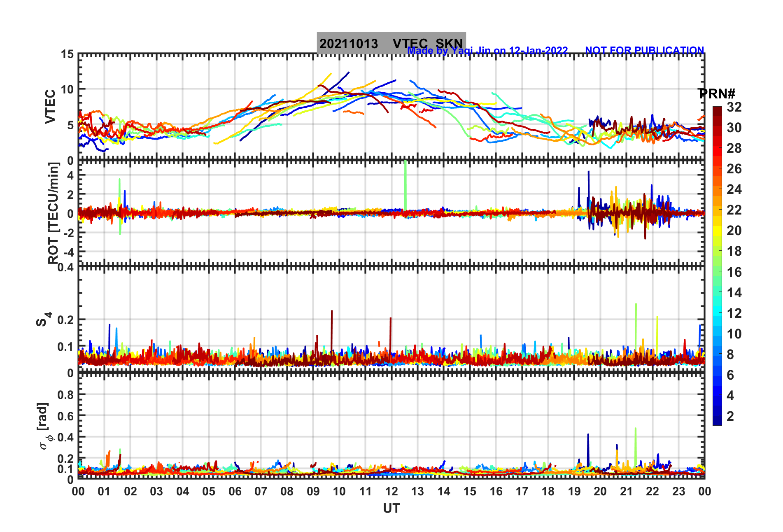Click inside the VTEC plot panel
783x532 pixels.
(x=391, y=107)
